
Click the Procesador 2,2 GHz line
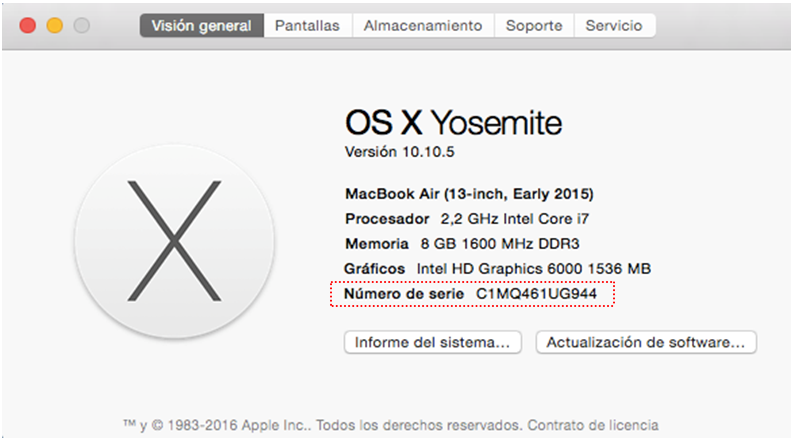450,218
